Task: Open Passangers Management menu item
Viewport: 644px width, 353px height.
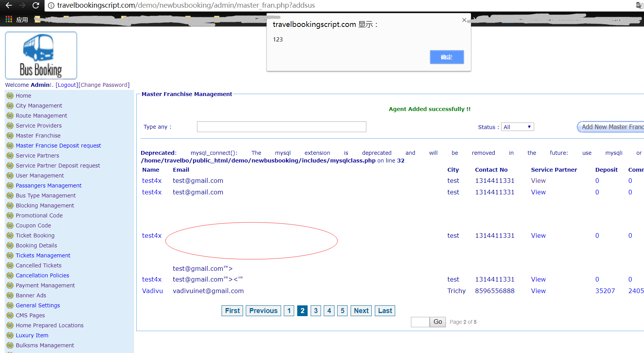Action: click(49, 186)
